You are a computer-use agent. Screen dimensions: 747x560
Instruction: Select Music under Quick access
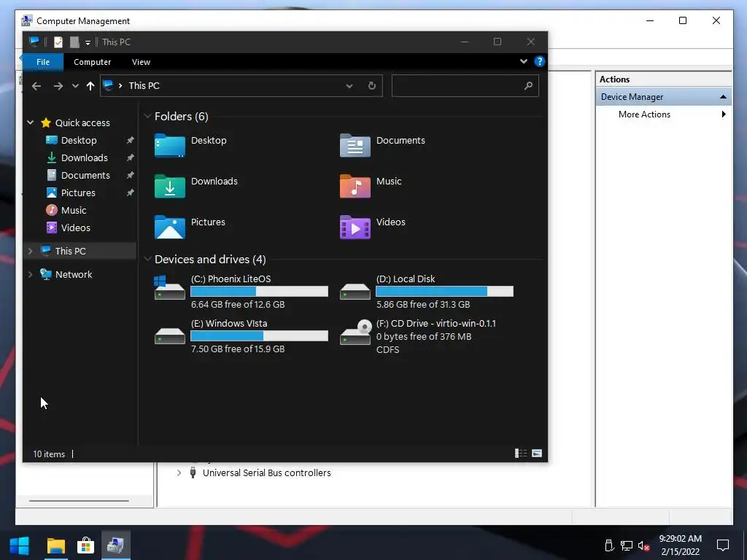point(74,211)
